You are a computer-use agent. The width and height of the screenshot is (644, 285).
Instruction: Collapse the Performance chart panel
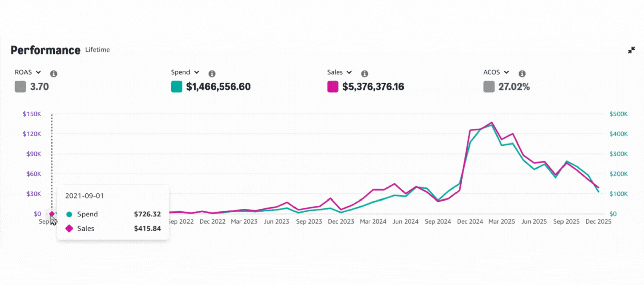pyautogui.click(x=631, y=50)
